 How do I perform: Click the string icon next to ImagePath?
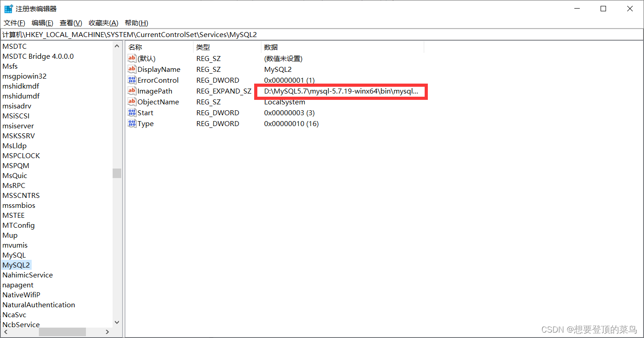132,91
